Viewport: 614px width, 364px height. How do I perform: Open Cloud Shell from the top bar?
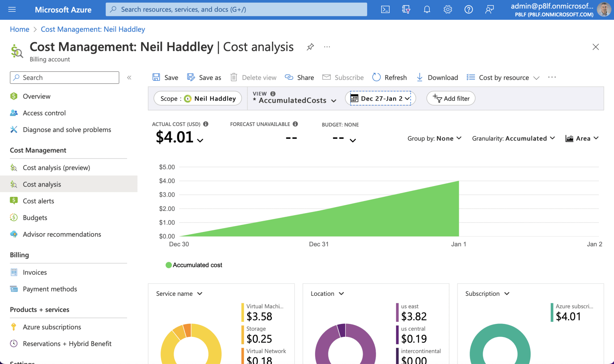(385, 9)
